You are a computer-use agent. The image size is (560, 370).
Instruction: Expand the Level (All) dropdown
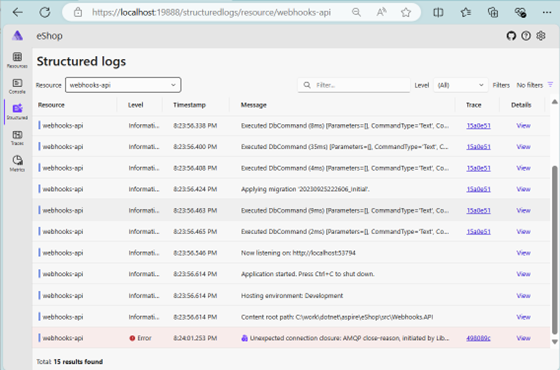[460, 85]
